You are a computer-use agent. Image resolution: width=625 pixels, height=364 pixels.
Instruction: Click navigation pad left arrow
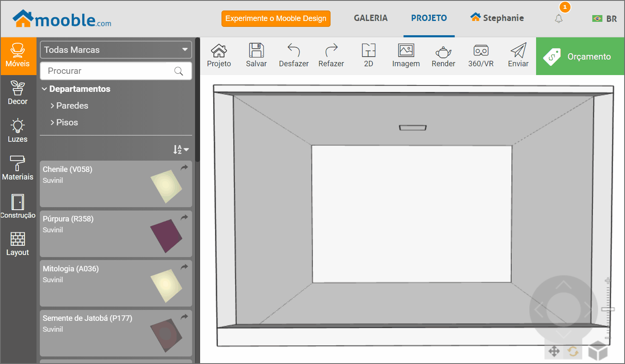pos(539,310)
